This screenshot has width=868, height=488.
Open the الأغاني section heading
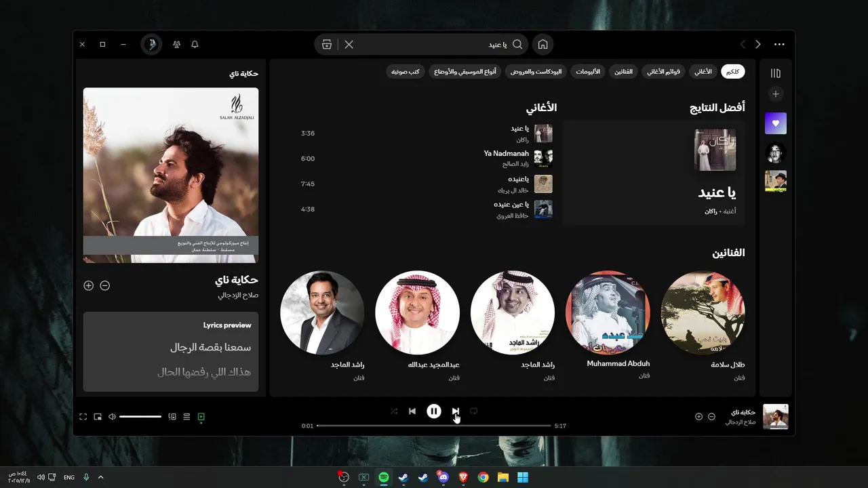(x=541, y=108)
